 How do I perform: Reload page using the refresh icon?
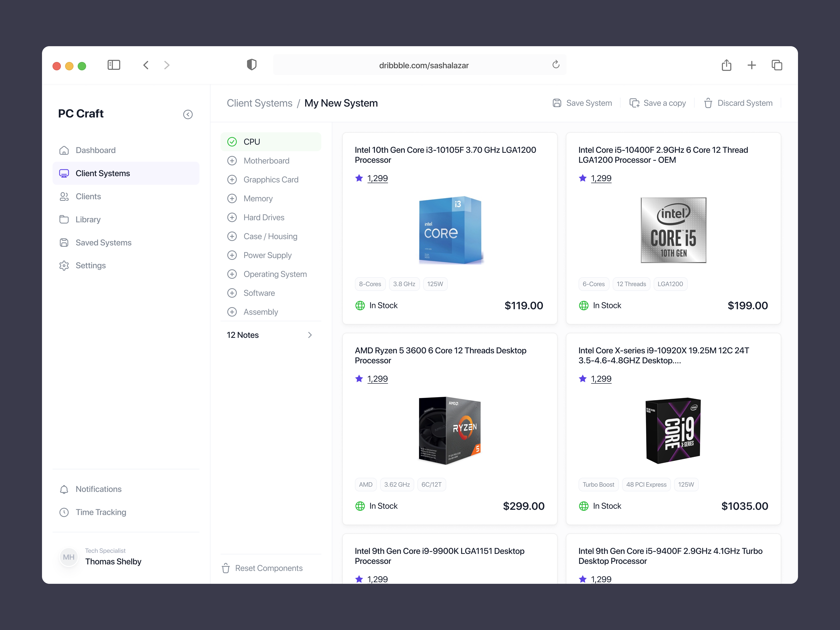coord(555,65)
